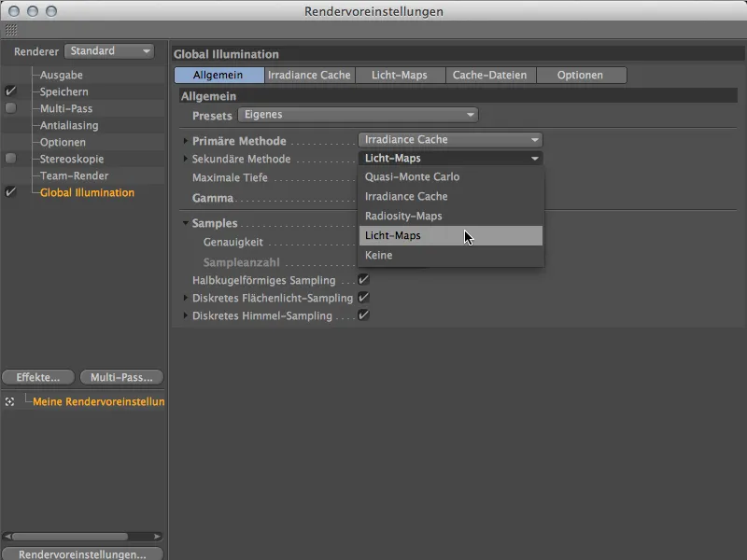Click the Effekte... button
The width and height of the screenshot is (747, 560).
point(38,377)
